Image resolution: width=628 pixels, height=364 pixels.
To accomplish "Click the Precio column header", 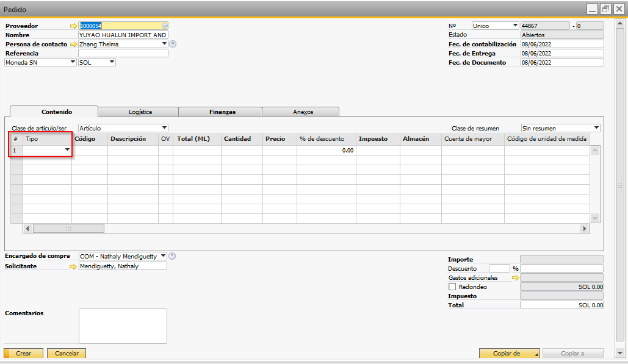I will click(280, 139).
